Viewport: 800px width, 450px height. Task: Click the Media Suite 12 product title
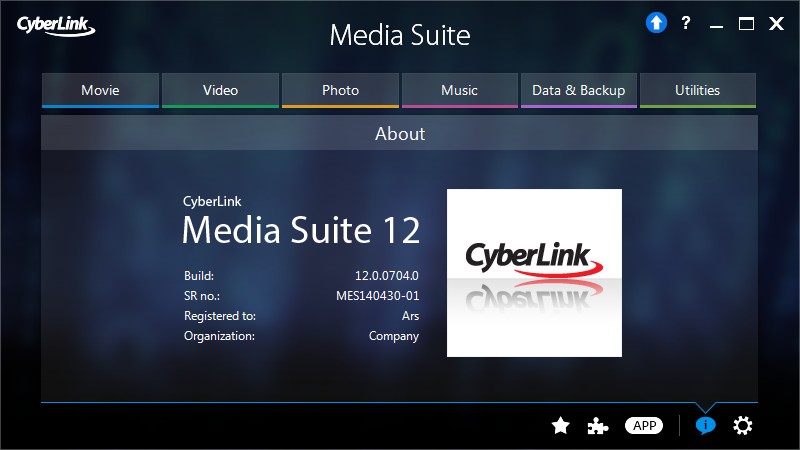(301, 230)
